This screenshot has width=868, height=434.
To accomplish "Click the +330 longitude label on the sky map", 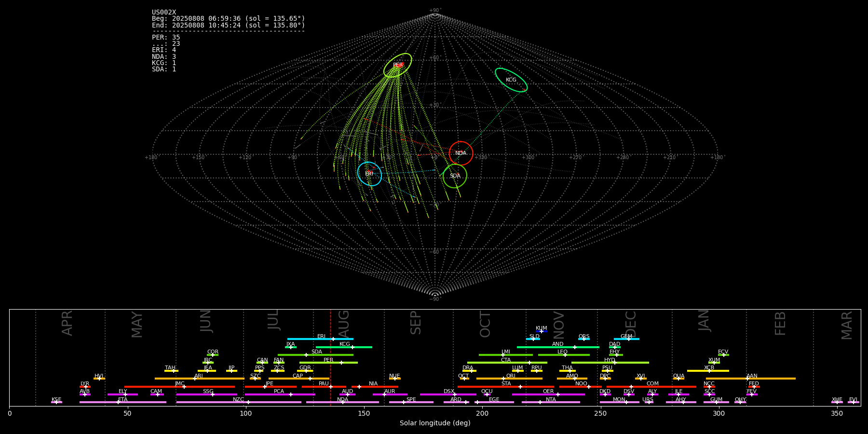I will click(481, 158).
